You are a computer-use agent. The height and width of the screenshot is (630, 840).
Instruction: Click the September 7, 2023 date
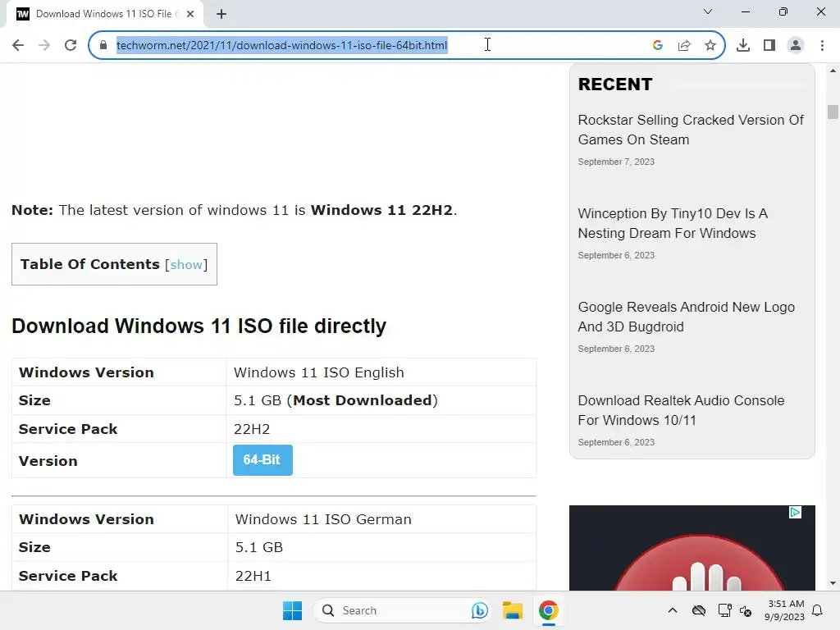coord(616,162)
